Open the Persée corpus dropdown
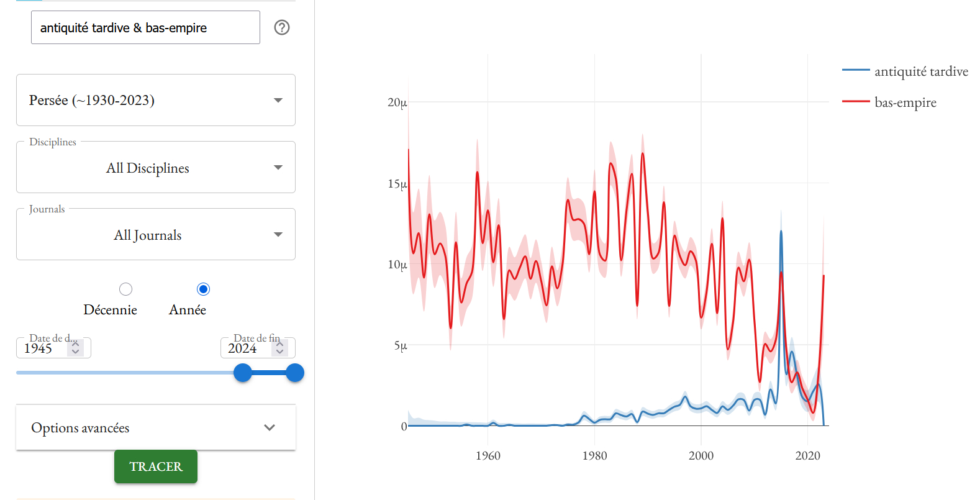Viewport: 980px width, 500px height. point(155,100)
